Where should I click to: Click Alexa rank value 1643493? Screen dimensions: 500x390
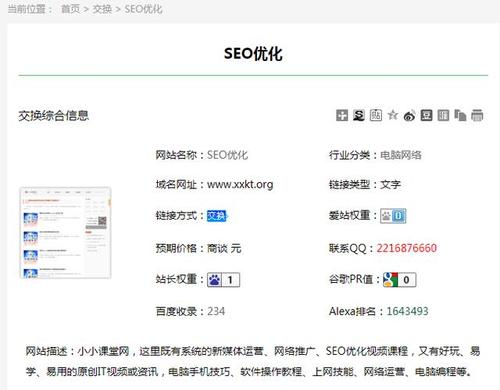point(407,311)
